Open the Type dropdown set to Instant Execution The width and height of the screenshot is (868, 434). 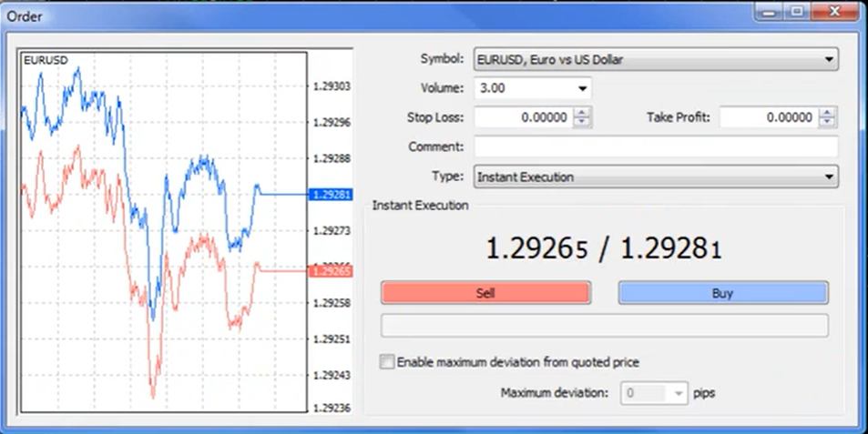click(x=829, y=177)
